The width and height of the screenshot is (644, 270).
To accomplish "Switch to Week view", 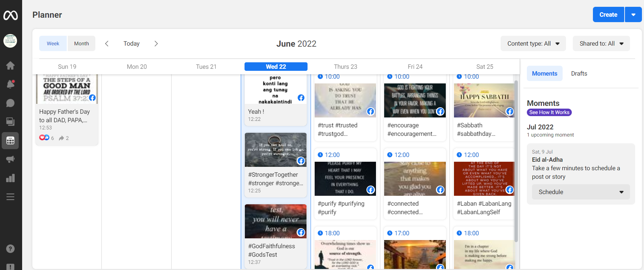I will click(53, 44).
